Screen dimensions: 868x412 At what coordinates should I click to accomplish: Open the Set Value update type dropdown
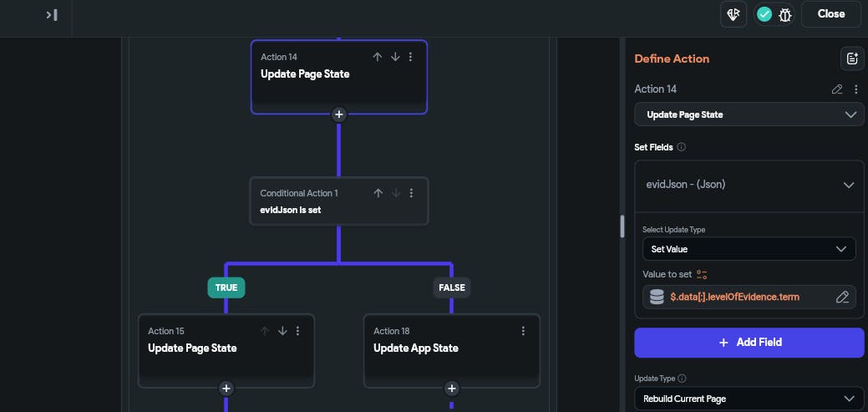pyautogui.click(x=749, y=249)
